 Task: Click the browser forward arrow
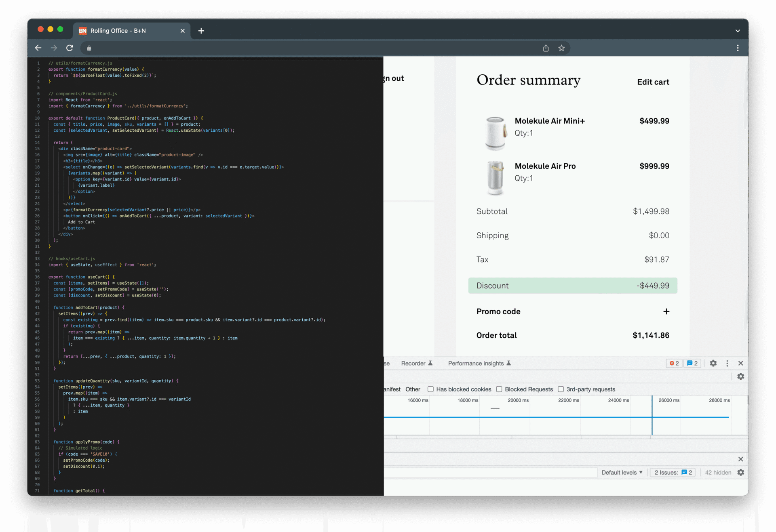point(54,48)
